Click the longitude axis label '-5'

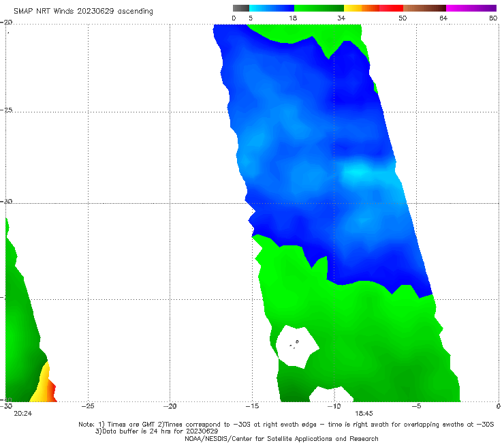coord(416,406)
